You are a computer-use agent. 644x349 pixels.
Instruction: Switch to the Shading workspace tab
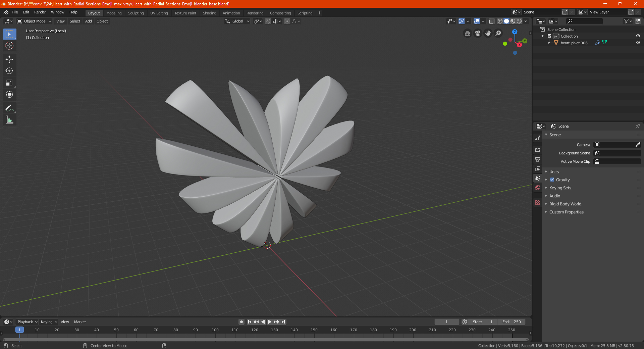tap(209, 13)
